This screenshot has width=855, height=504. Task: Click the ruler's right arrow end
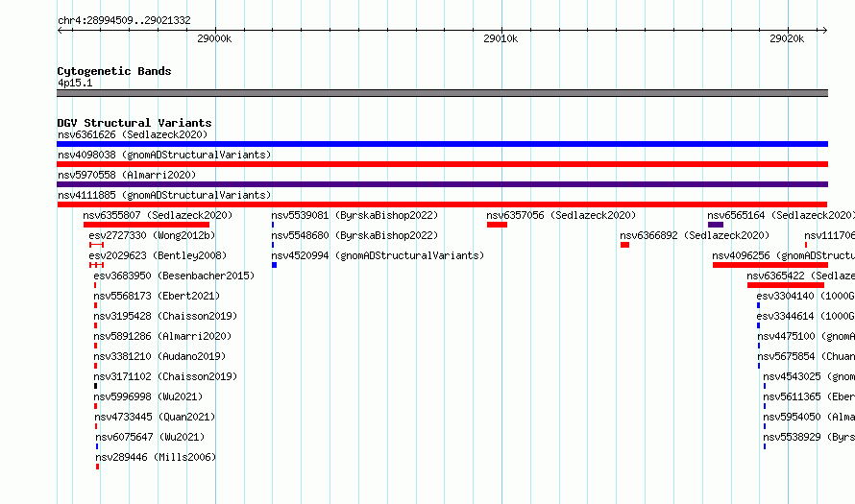[x=825, y=31]
